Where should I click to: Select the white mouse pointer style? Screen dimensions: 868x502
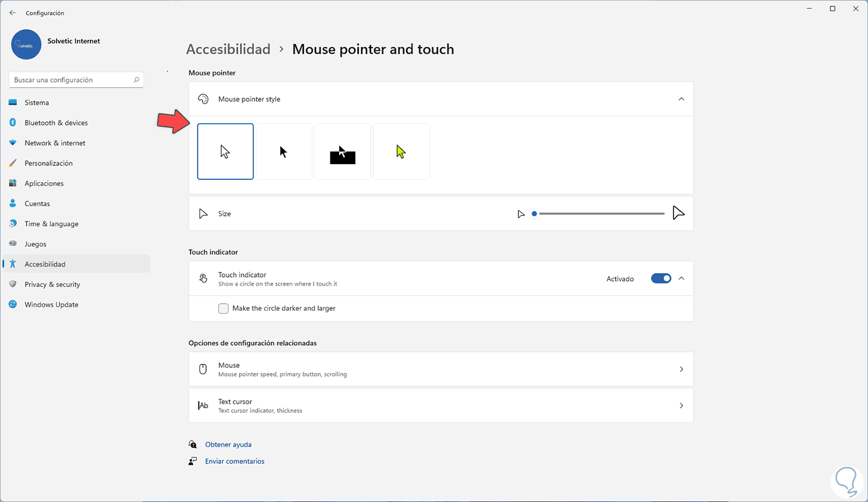tap(225, 152)
